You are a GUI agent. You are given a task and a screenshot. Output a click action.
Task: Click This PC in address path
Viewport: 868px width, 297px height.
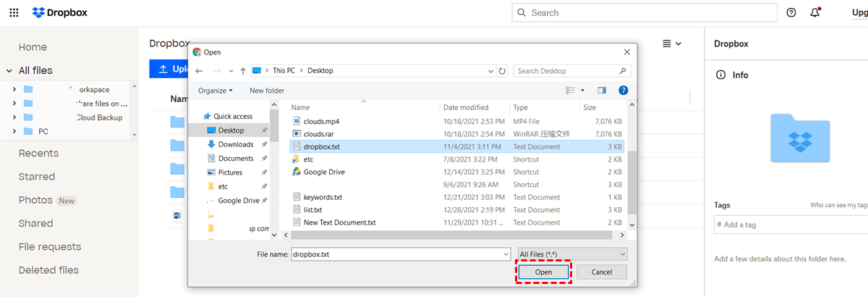pyautogui.click(x=284, y=71)
